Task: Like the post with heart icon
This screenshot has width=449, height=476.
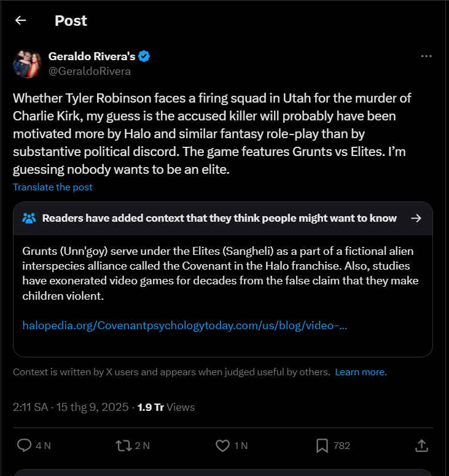Action: click(x=223, y=445)
